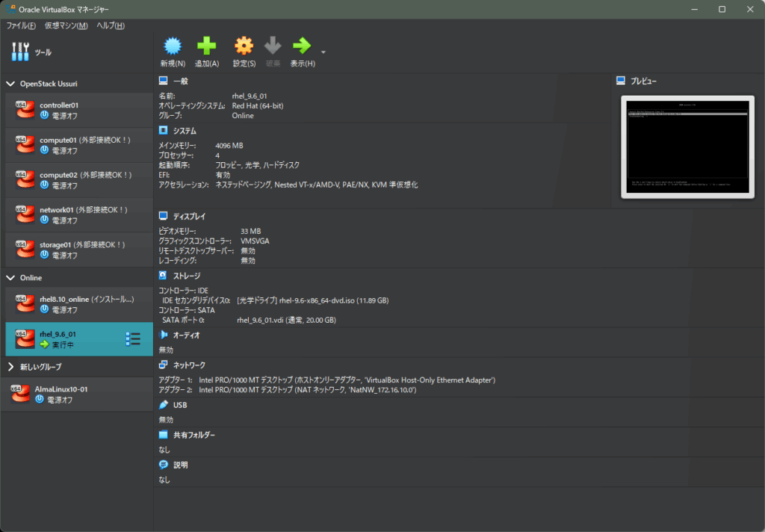Click the VM preview thumbnail screen
The height and width of the screenshot is (532, 765).
(x=687, y=147)
